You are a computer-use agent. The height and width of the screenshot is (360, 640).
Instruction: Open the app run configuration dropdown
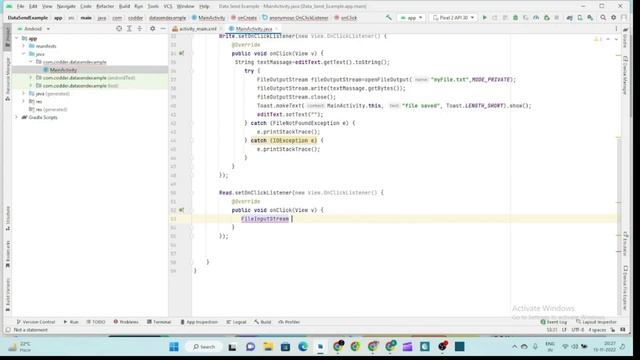[x=411, y=18]
